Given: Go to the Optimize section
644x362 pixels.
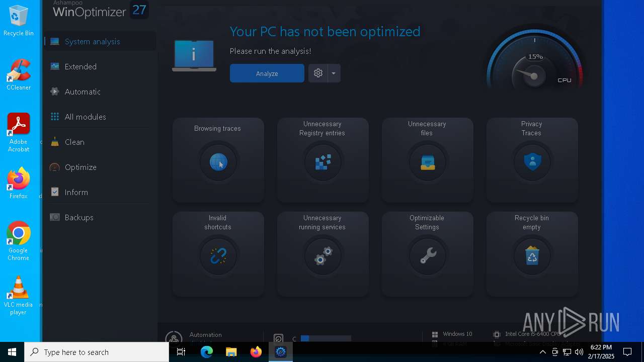Looking at the screenshot, I should (100, 167).
